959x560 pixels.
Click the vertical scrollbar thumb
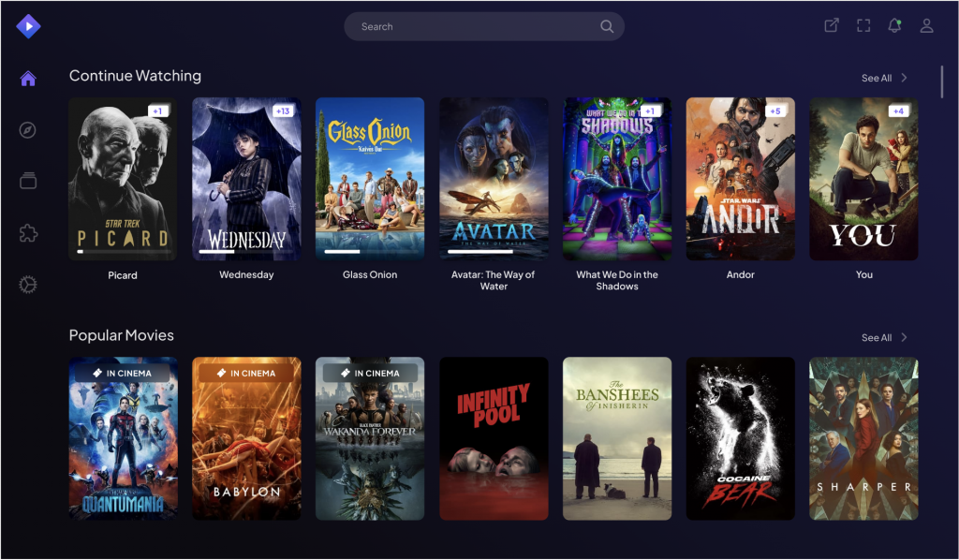(x=942, y=81)
